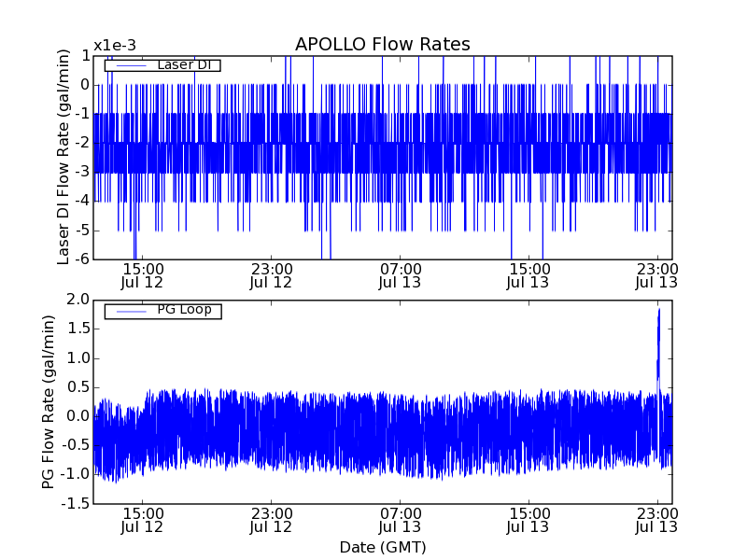
Task: Click '15:00 Jul 13' tick under bottom plot
Action: click(529, 521)
